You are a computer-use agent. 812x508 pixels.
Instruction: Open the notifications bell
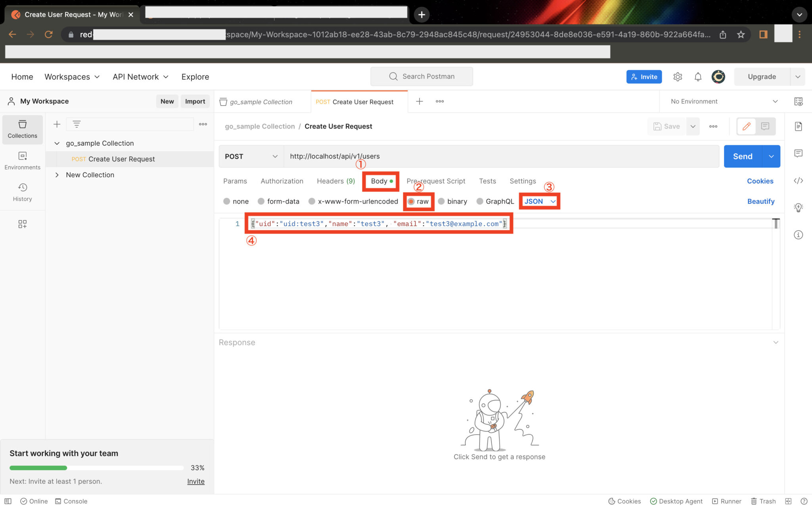tap(698, 77)
